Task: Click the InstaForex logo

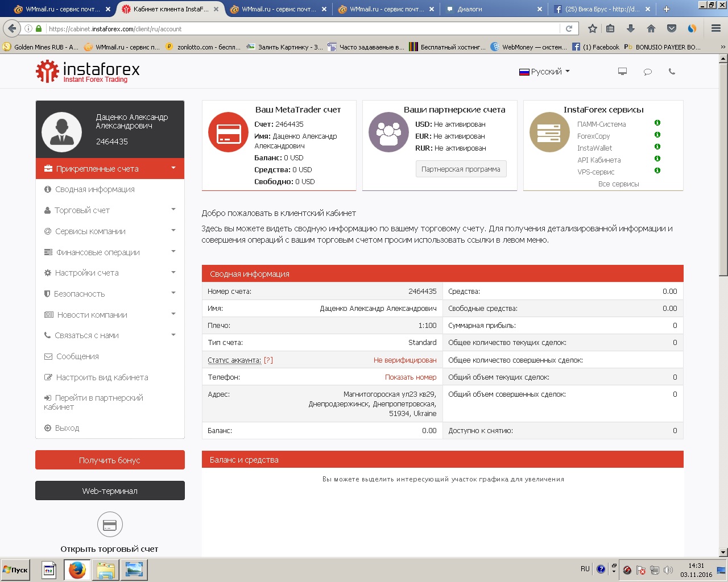Action: [x=88, y=72]
